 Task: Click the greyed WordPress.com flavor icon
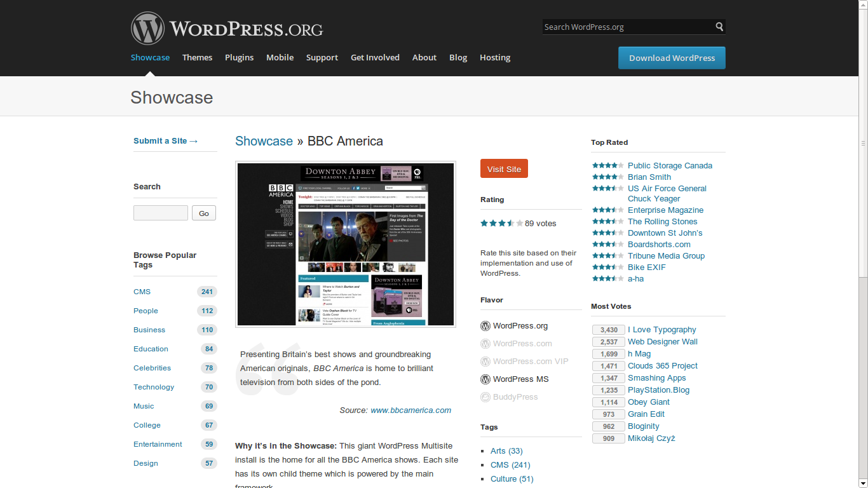tap(485, 344)
